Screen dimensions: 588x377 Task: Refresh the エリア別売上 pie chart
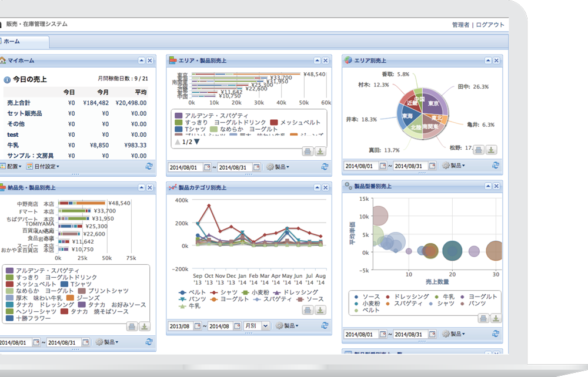pos(495,165)
